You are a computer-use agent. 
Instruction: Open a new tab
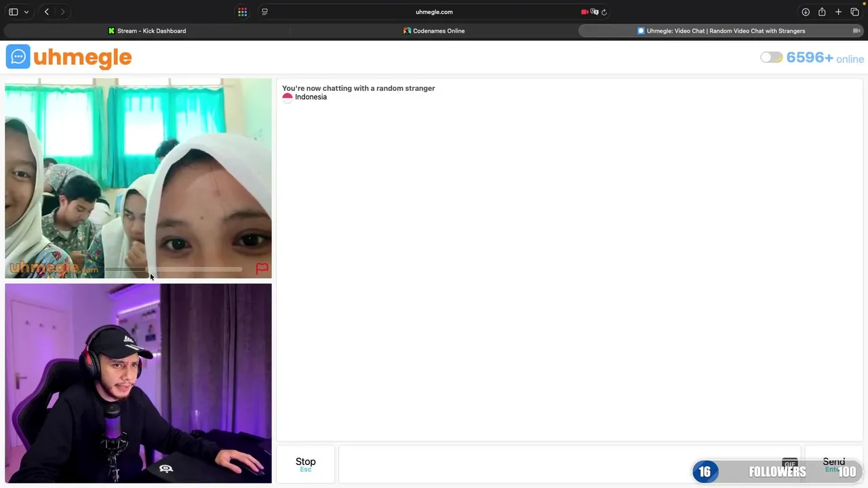click(838, 12)
